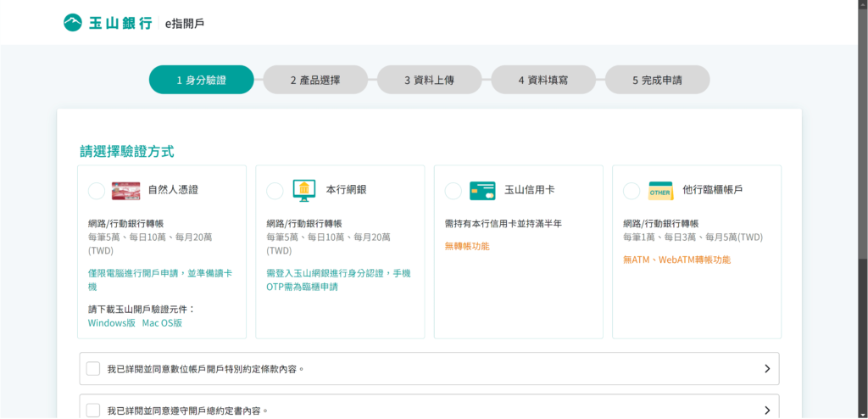
Task: Go to step 5 完成申請
Action: click(658, 80)
